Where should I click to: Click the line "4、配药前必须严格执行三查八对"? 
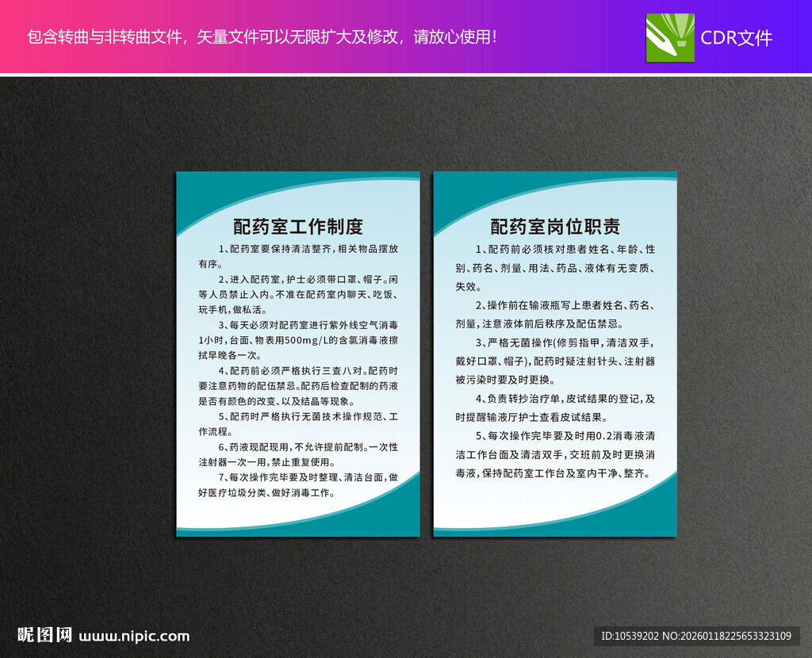[308, 371]
